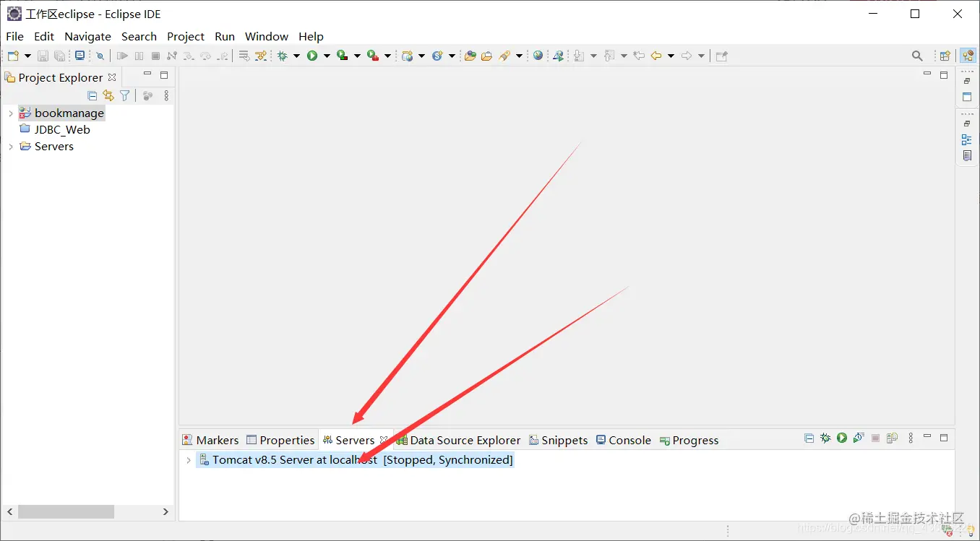Toggle Skip All Breakpoints icon
The width and height of the screenshot is (980, 541).
tap(100, 56)
